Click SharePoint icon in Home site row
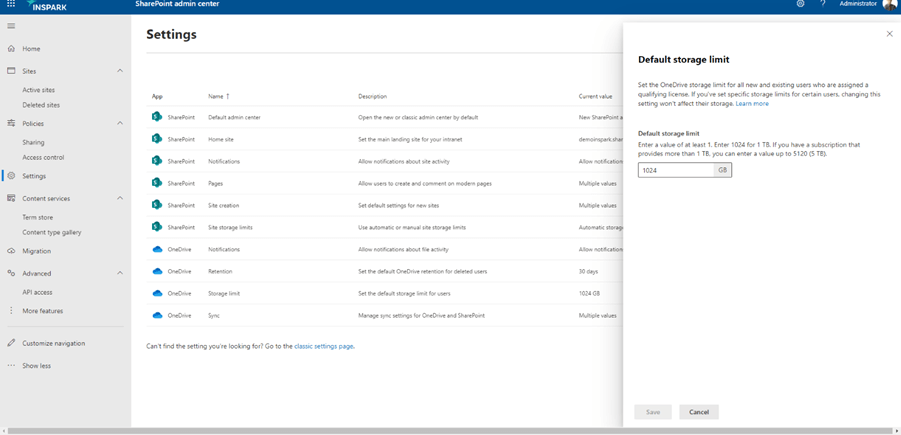 pyautogui.click(x=156, y=139)
